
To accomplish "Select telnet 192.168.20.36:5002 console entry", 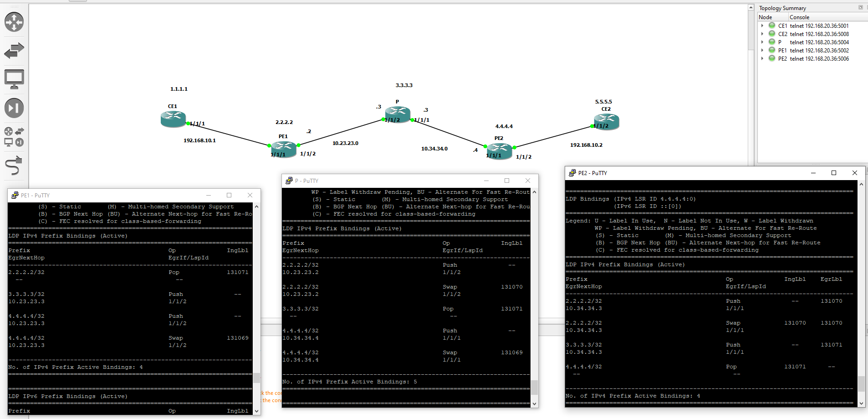I will point(819,51).
